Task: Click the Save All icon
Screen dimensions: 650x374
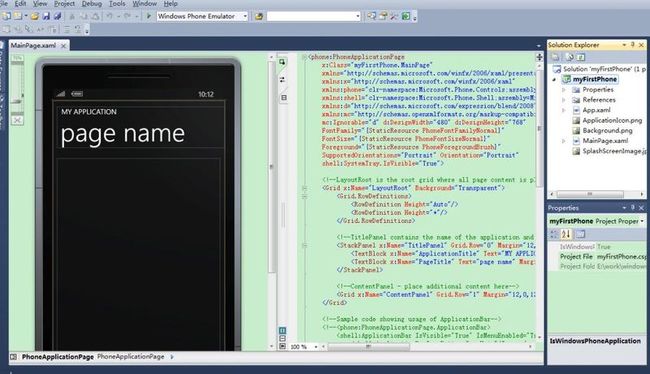Action: pos(57,16)
